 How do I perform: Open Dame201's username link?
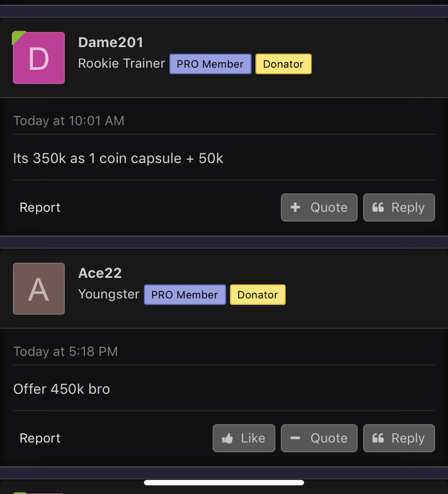(110, 42)
